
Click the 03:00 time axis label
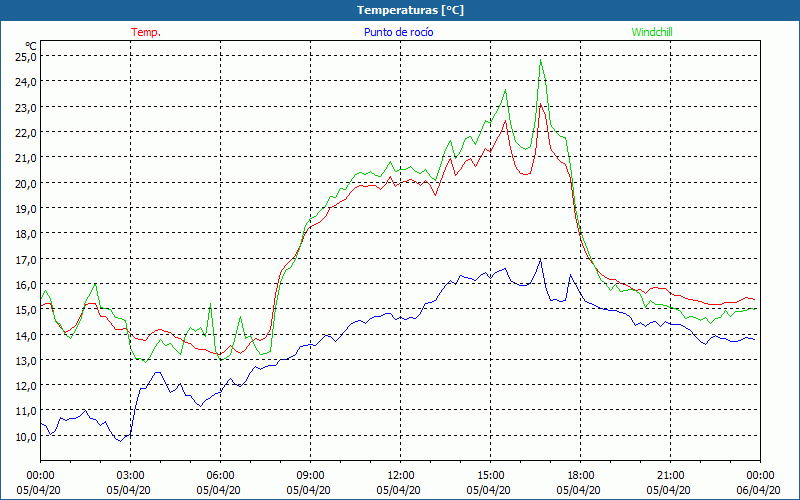130,476
